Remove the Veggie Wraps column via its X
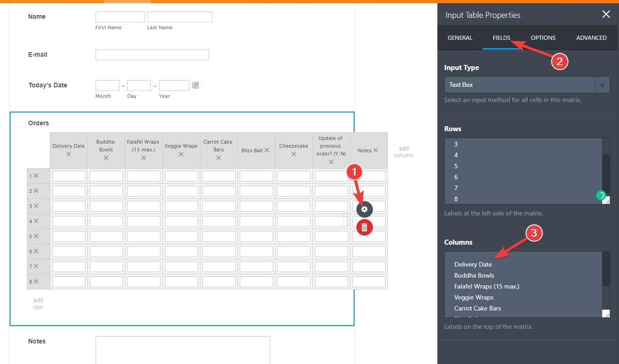Viewport: 619px width, 364px height. coord(181,154)
